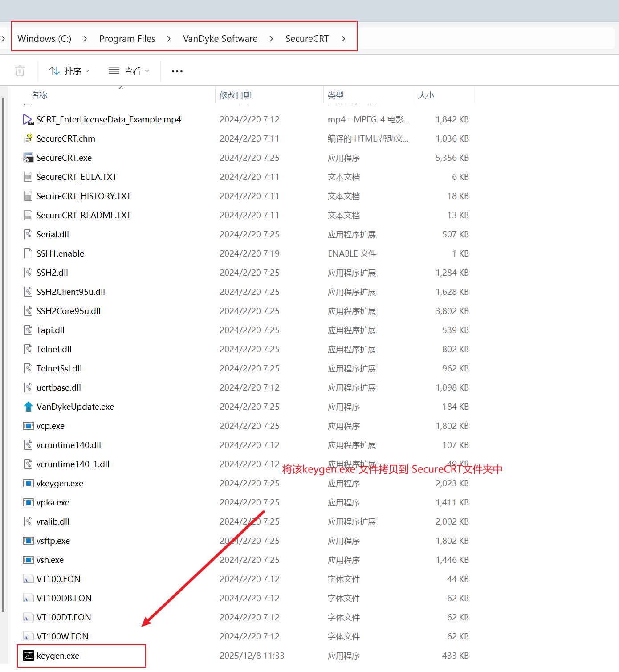Viewport: 619px width, 672px height.
Task: Select the SSH1.enable file icon
Action: click(x=28, y=253)
